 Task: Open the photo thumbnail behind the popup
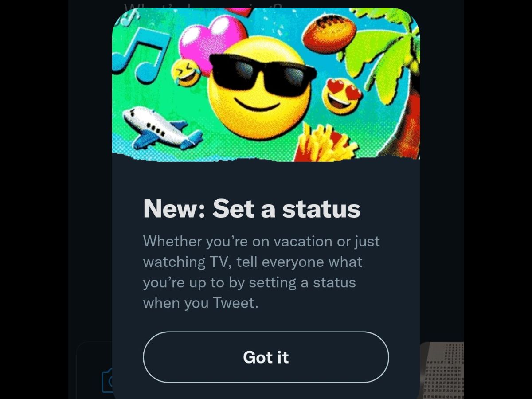(441, 370)
